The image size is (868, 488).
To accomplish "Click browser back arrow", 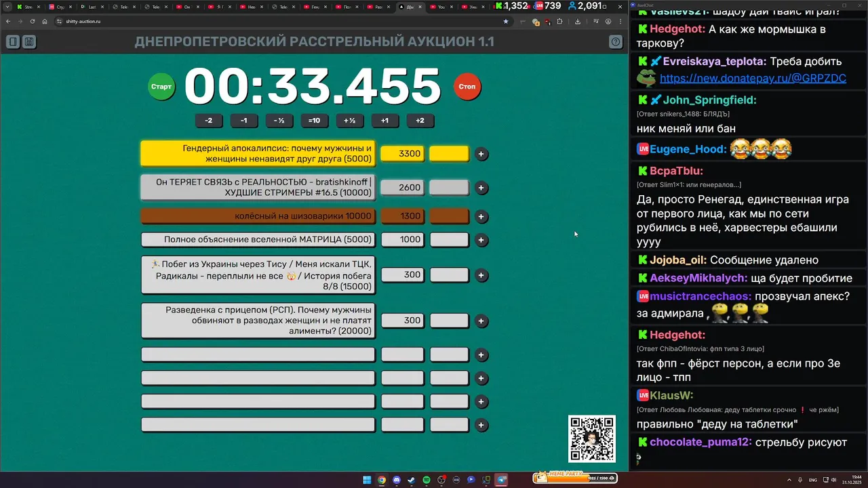I will 9,21.
